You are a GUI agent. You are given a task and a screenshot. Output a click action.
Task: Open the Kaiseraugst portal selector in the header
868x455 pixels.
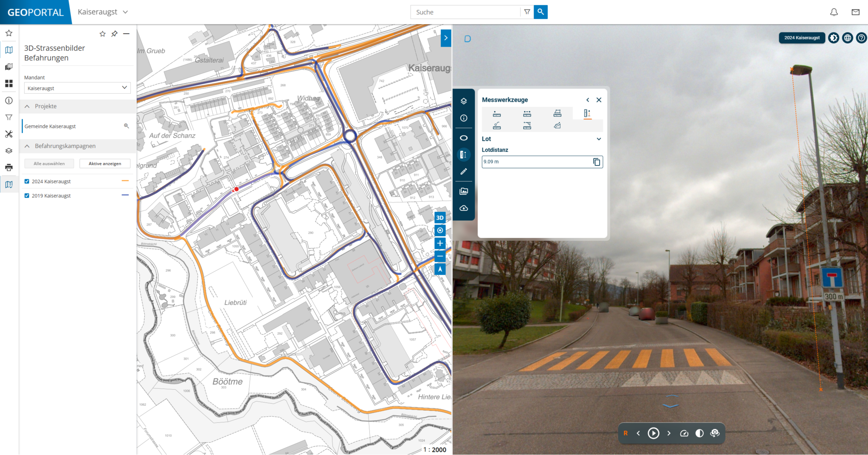tap(103, 12)
